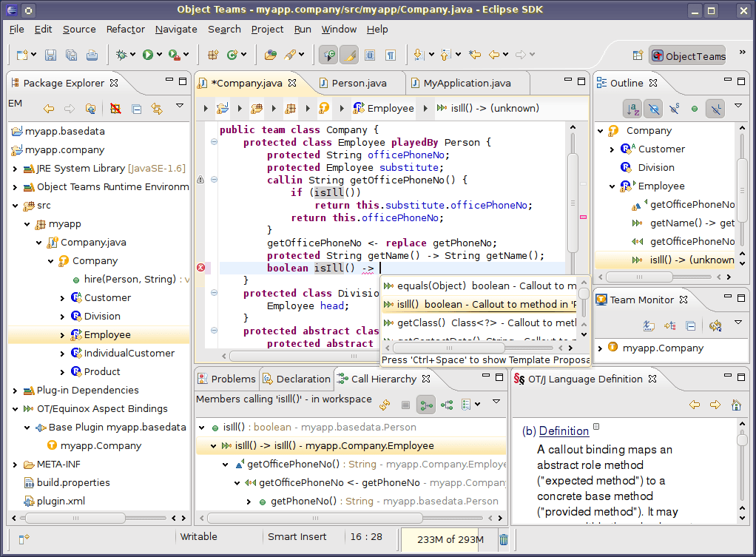This screenshot has height=557, width=756.
Task: Expand the Customer node in Package Explorer
Action: pos(63,297)
